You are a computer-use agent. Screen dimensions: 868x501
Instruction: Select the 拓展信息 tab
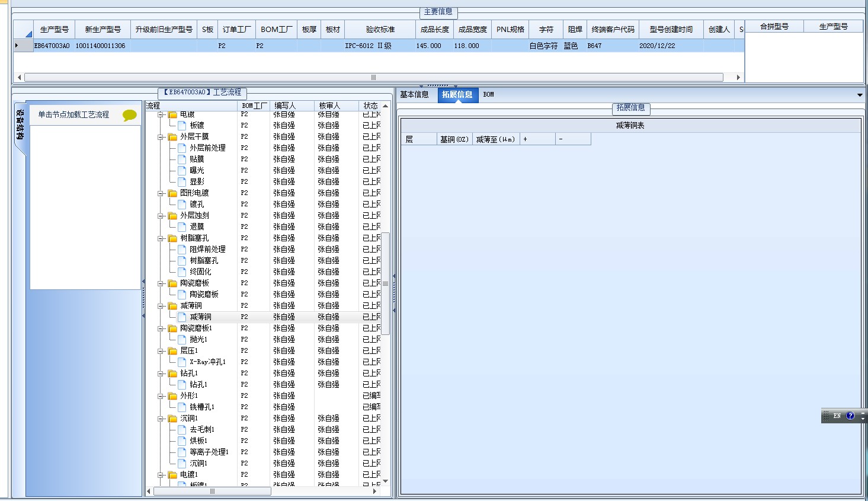click(457, 95)
